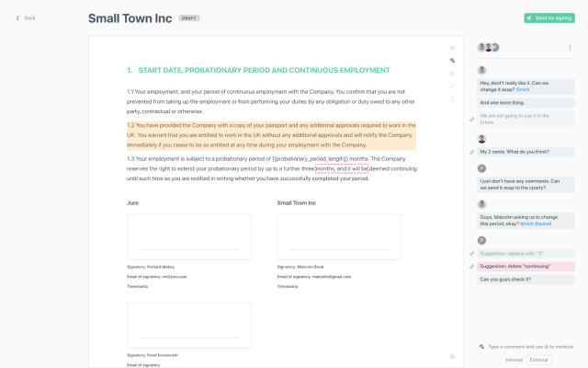
Task: Click the avatar above 'Hey, don't really like it'
Action: click(x=481, y=70)
